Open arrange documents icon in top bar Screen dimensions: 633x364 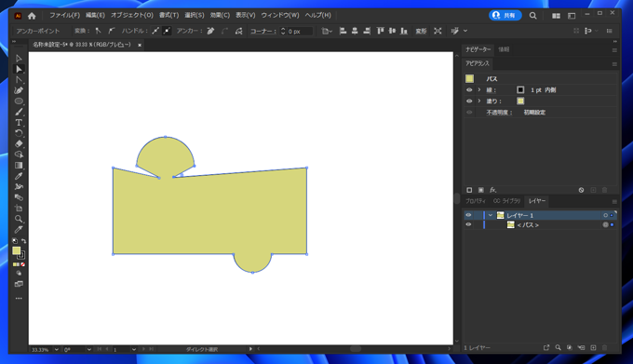(x=556, y=16)
